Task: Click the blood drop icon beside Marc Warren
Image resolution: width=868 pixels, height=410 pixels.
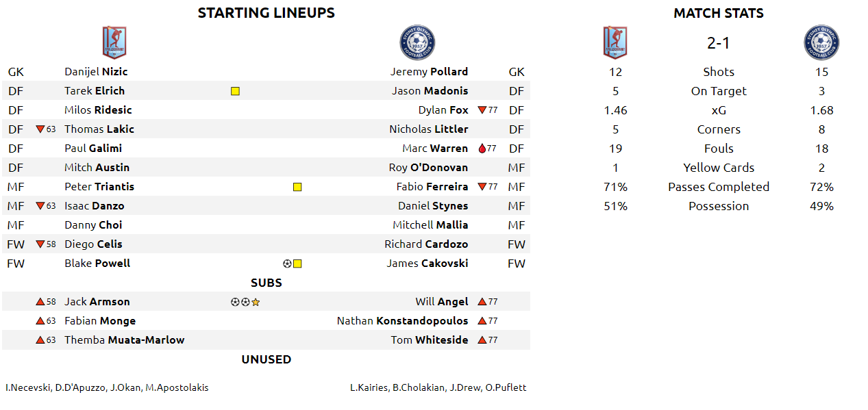Action: point(482,149)
